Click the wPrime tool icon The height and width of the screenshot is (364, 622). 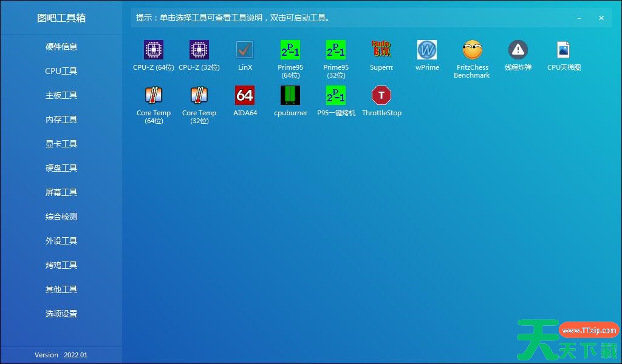click(x=427, y=50)
